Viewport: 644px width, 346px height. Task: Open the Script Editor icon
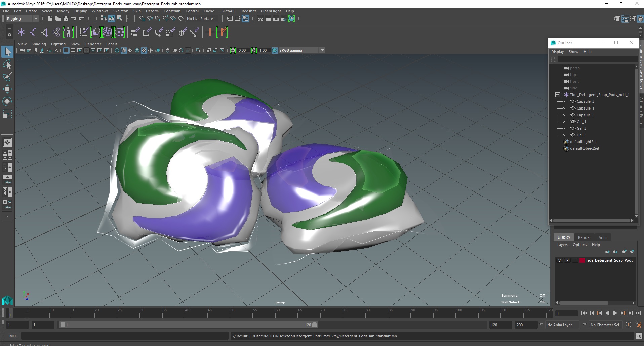pyautogui.click(x=639, y=336)
